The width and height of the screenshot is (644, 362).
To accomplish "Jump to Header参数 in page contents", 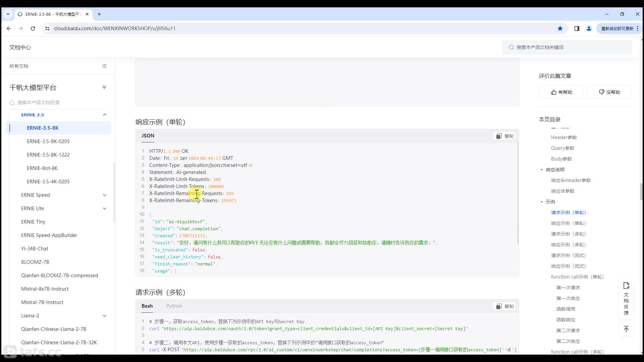I will [x=564, y=137].
